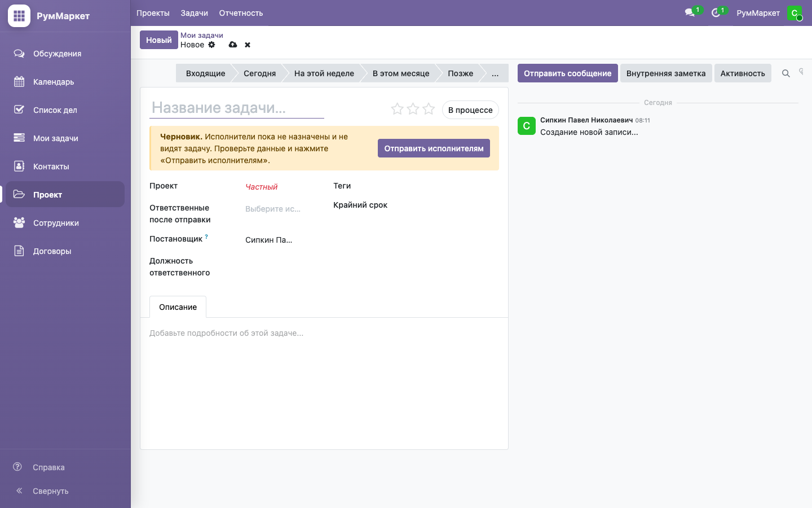Open the Проекты top menu
812x508 pixels.
click(x=153, y=13)
